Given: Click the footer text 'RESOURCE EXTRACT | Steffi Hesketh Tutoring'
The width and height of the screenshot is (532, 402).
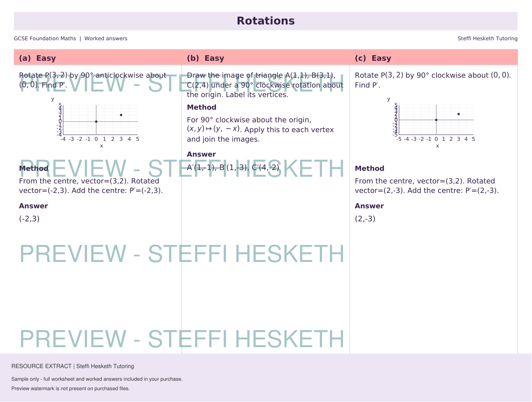Looking at the screenshot, I should [73, 366].
